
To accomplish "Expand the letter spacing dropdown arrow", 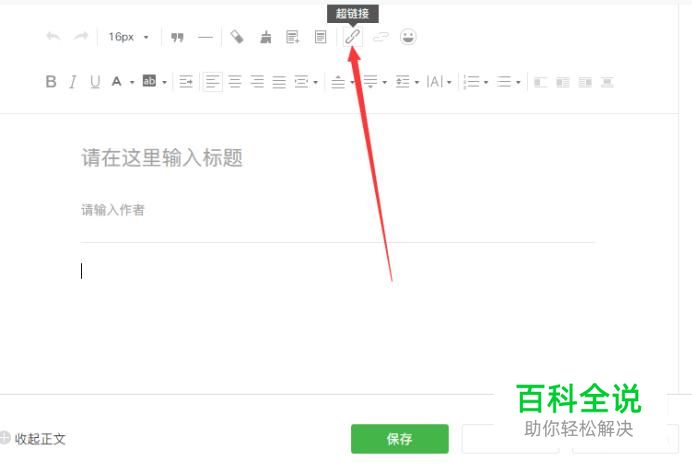I will (449, 82).
